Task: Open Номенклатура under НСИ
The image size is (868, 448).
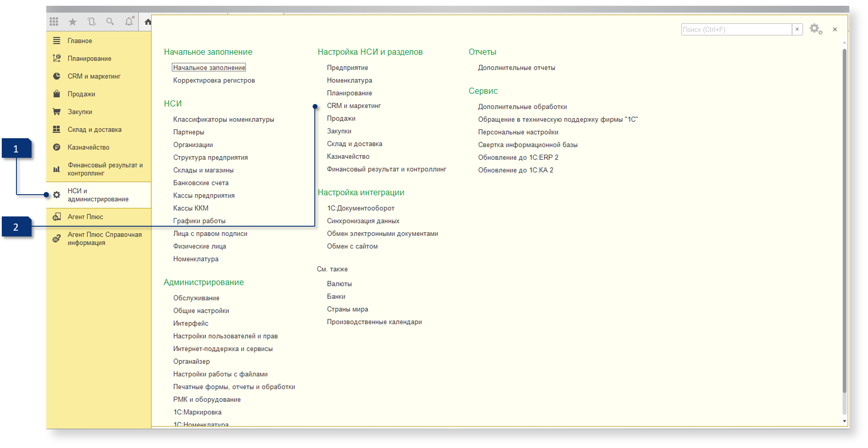Action: coord(196,259)
